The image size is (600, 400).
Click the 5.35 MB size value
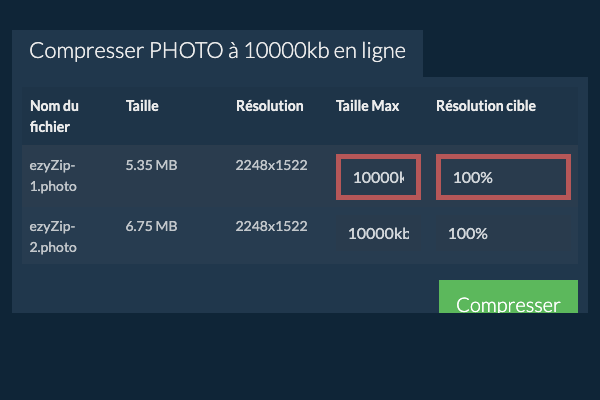click(x=151, y=165)
